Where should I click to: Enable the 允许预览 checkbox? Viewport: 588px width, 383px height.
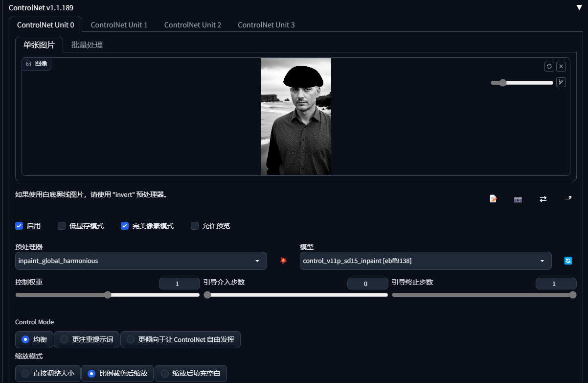195,226
